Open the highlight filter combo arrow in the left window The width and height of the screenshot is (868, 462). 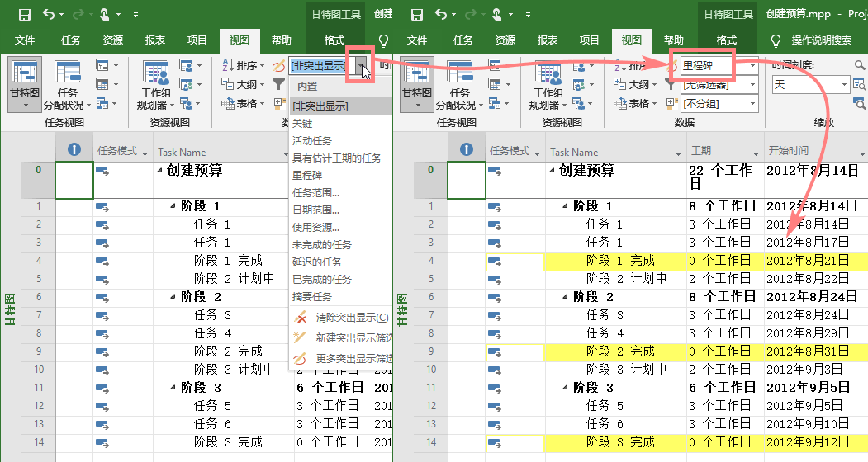pyautogui.click(x=362, y=66)
